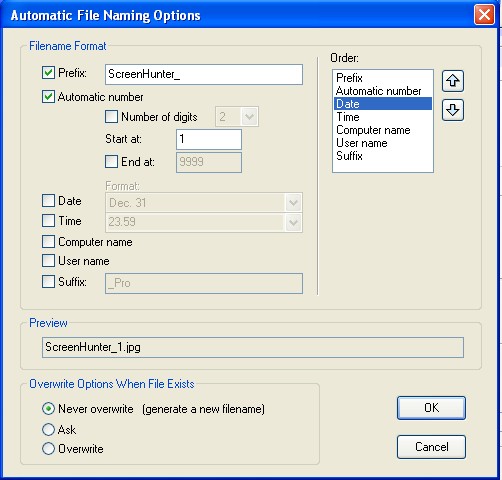The width and height of the screenshot is (502, 480).
Task: Click into the Prefix text field
Action: coord(204,74)
